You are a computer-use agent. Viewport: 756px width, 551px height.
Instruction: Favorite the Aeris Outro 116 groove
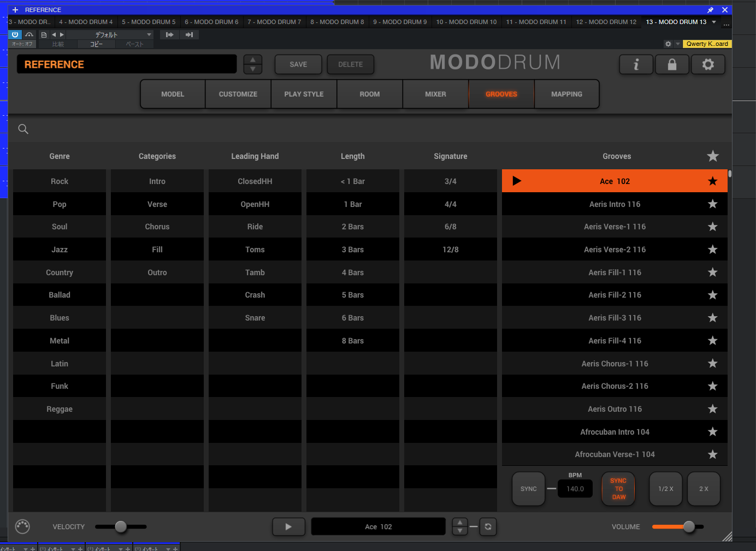[x=713, y=408]
